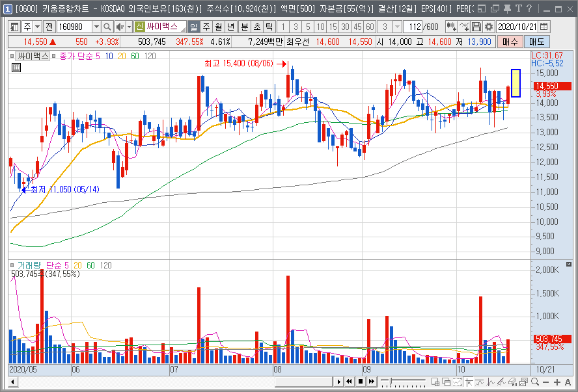Rewind the chart with the double-left button

(x=350, y=382)
